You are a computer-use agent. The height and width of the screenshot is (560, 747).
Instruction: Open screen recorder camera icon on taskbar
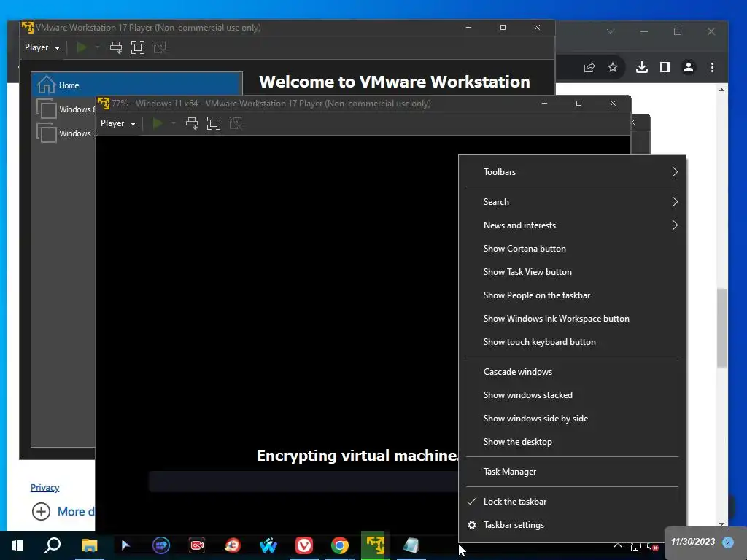tap(197, 545)
